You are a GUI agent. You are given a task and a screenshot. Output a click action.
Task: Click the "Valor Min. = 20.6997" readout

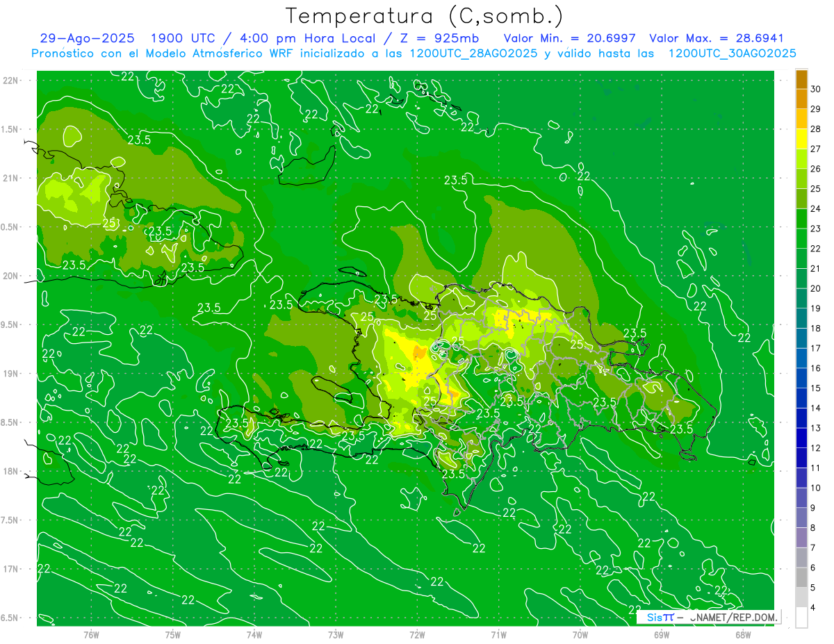pos(570,39)
